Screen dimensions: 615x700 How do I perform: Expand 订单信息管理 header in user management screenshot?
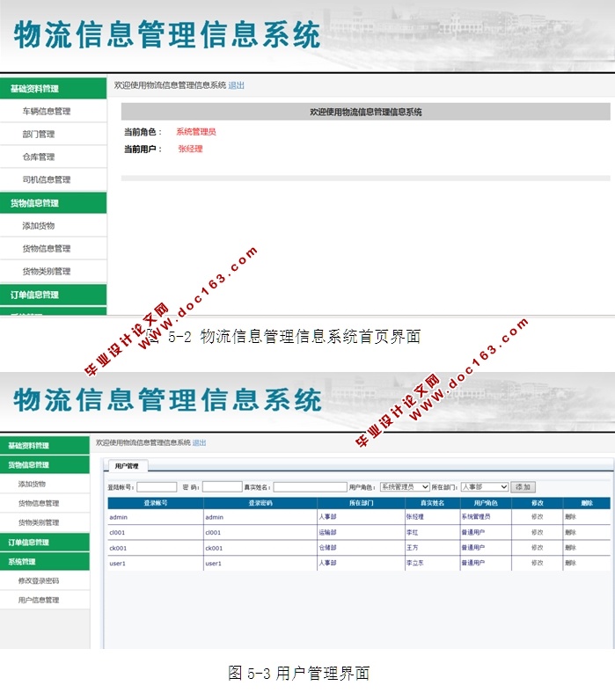[x=45, y=543]
